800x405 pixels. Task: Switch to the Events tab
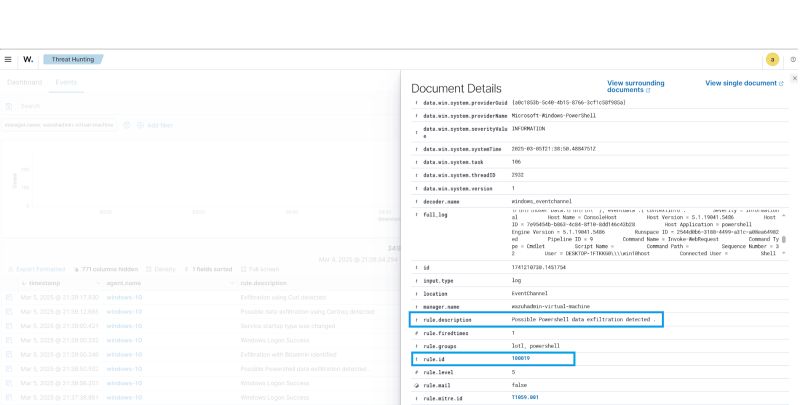point(66,83)
